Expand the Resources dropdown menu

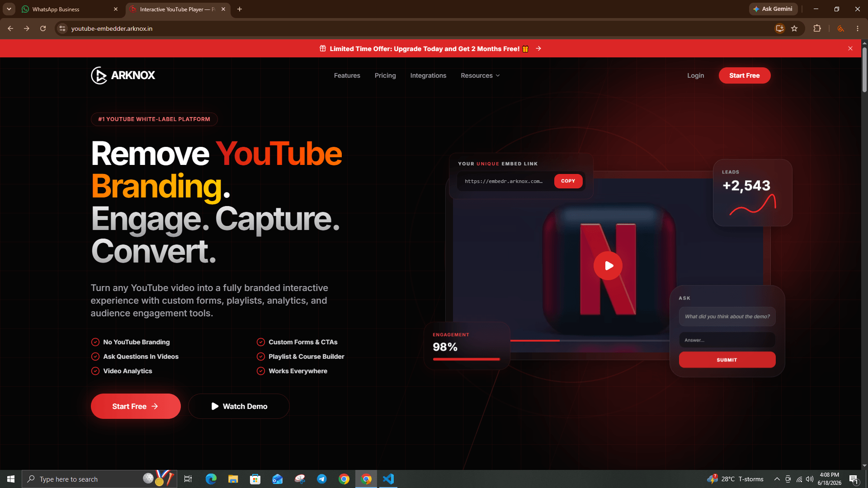tap(480, 75)
